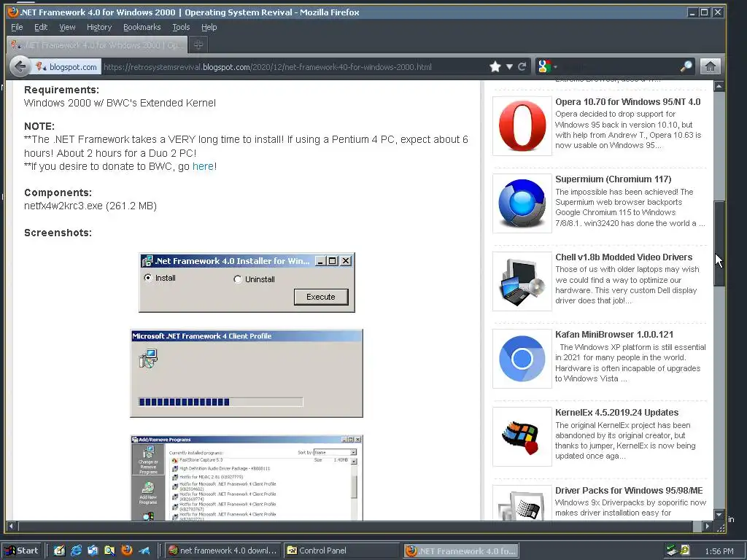The image size is (747, 560).
Task: Open the Google search engine selector
Action: [546, 66]
